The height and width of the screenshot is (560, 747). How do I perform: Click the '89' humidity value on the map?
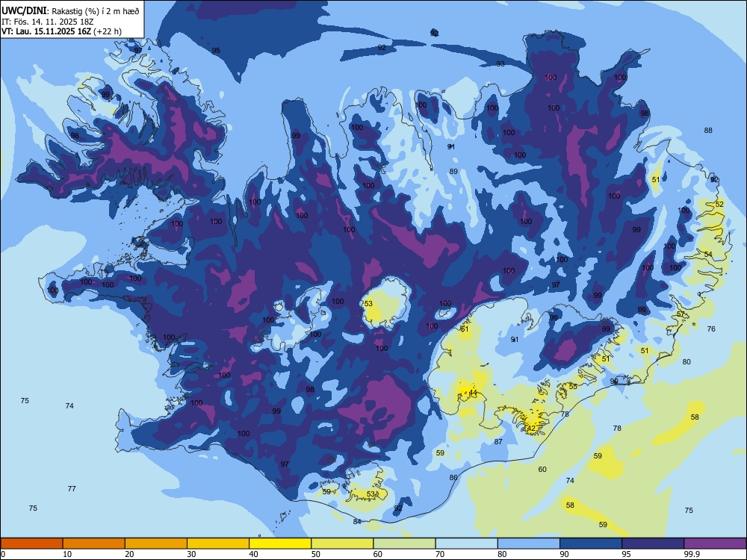tap(453, 172)
